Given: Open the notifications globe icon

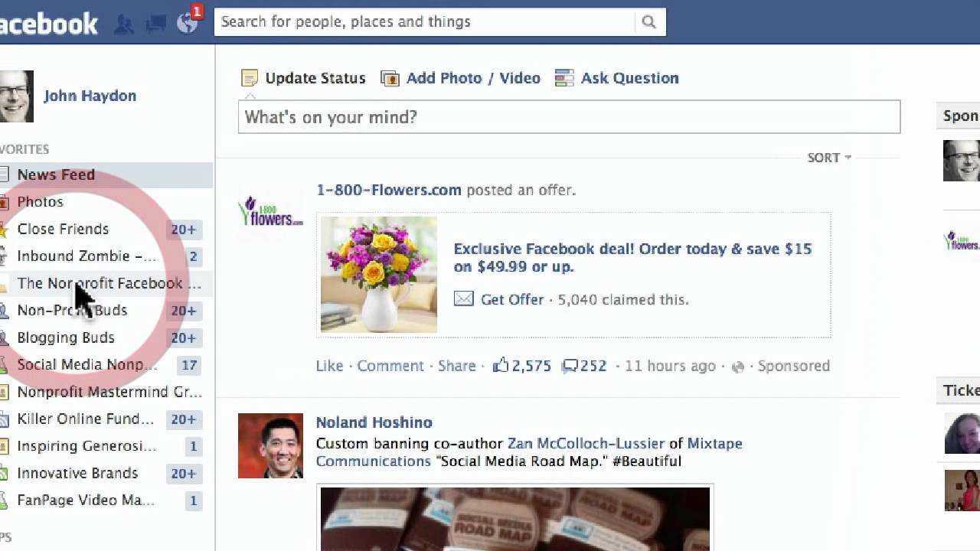Looking at the screenshot, I should click(187, 24).
